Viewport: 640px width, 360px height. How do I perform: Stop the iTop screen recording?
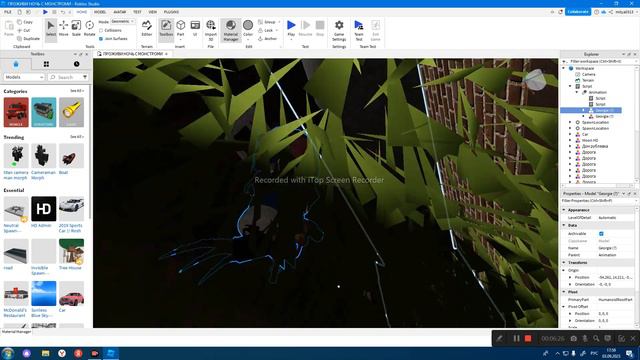(x=528, y=338)
